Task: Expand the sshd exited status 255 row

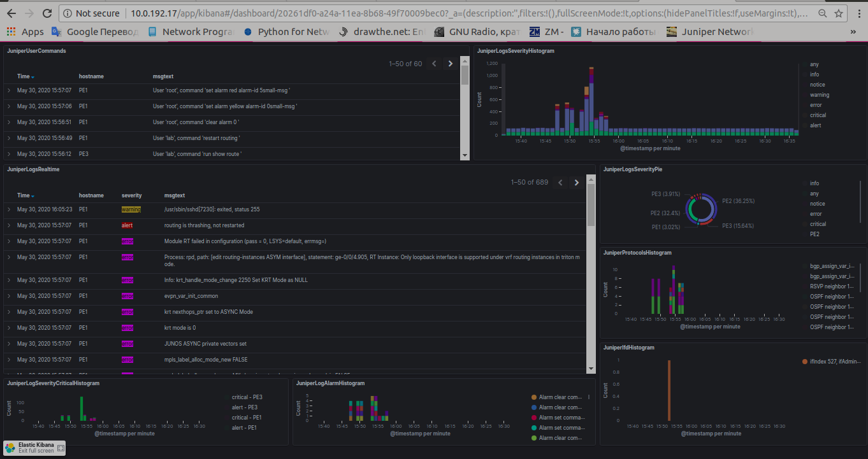Action: click(x=9, y=209)
